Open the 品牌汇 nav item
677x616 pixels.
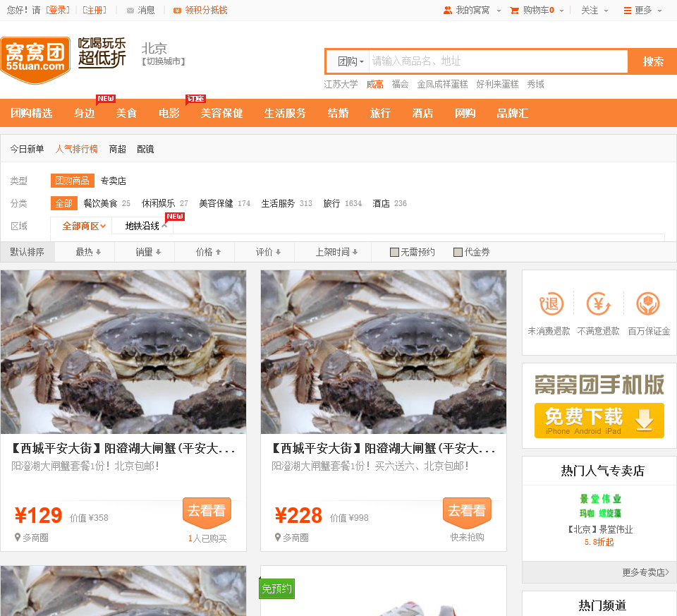(x=513, y=113)
